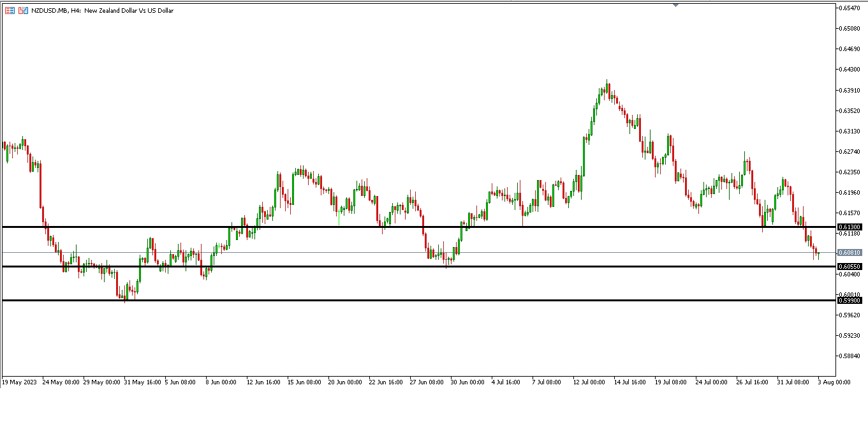Click the 0.61300 price label
Image resolution: width=868 pixels, height=429 pixels.
[851, 227]
